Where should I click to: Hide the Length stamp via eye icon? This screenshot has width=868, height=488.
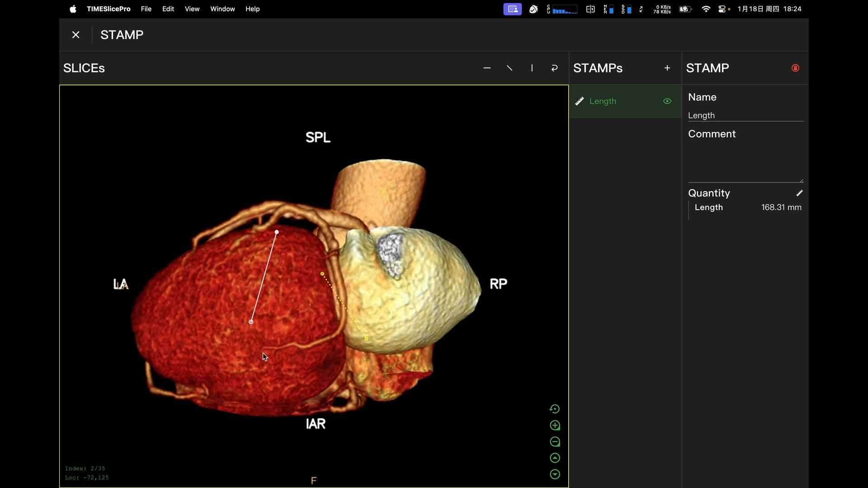tap(667, 101)
